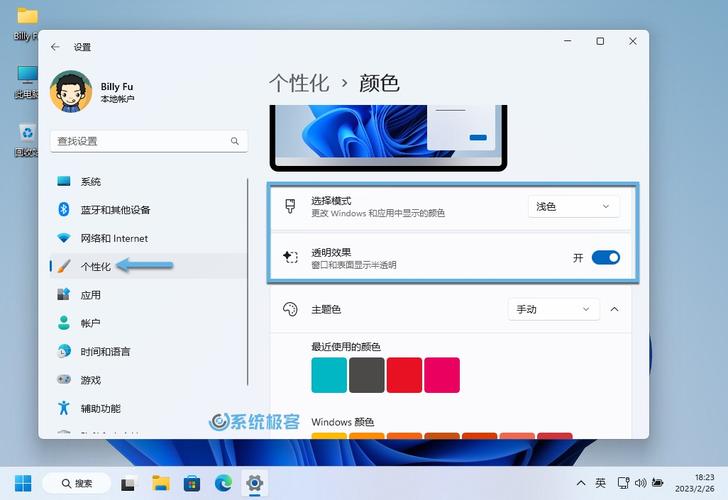728x500 pixels.
Task: Pick the teal recent color swatch
Action: pyautogui.click(x=329, y=375)
